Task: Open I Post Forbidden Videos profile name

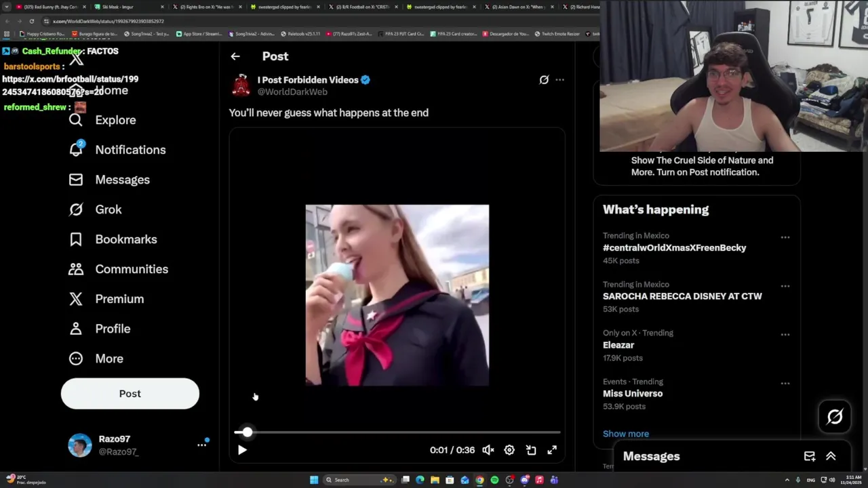Action: point(308,80)
